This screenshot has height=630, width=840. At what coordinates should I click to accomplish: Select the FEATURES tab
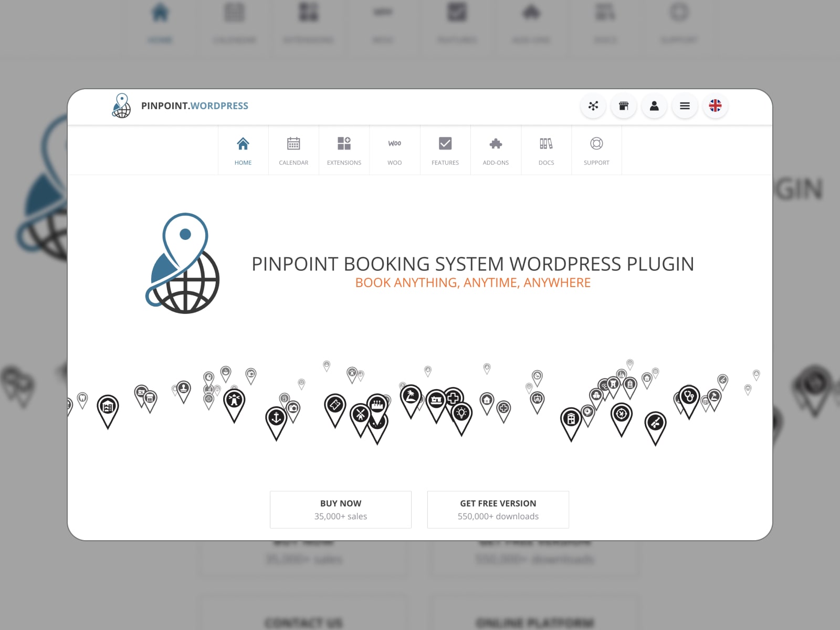(445, 150)
